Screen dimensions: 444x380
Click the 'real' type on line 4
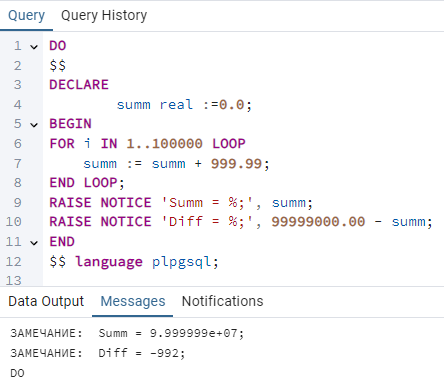pyautogui.click(x=176, y=105)
